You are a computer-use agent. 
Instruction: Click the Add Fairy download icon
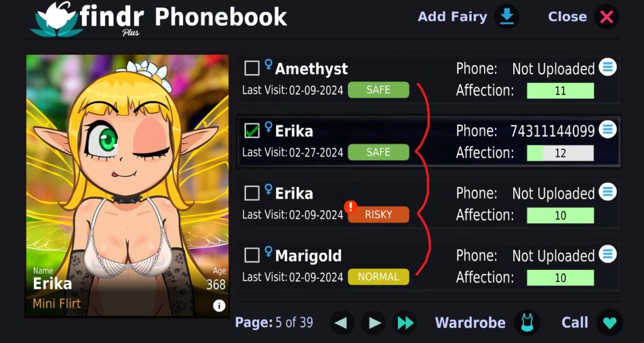506,16
